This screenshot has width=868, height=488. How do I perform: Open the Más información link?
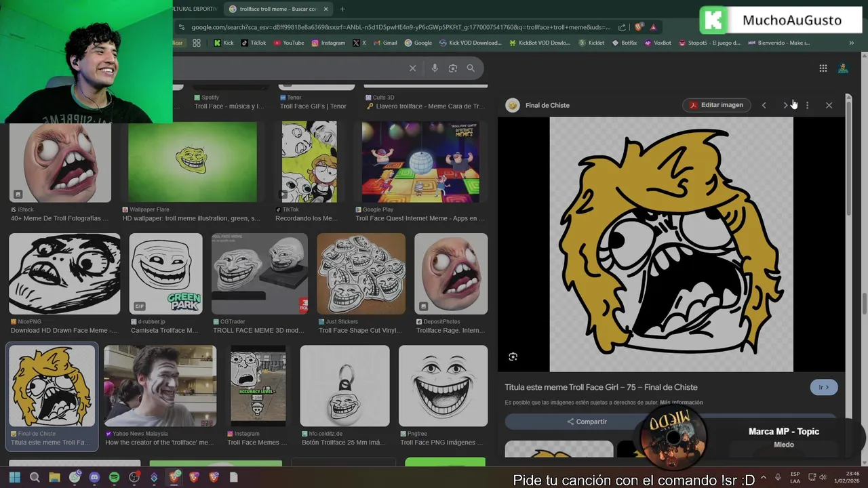[x=681, y=403]
